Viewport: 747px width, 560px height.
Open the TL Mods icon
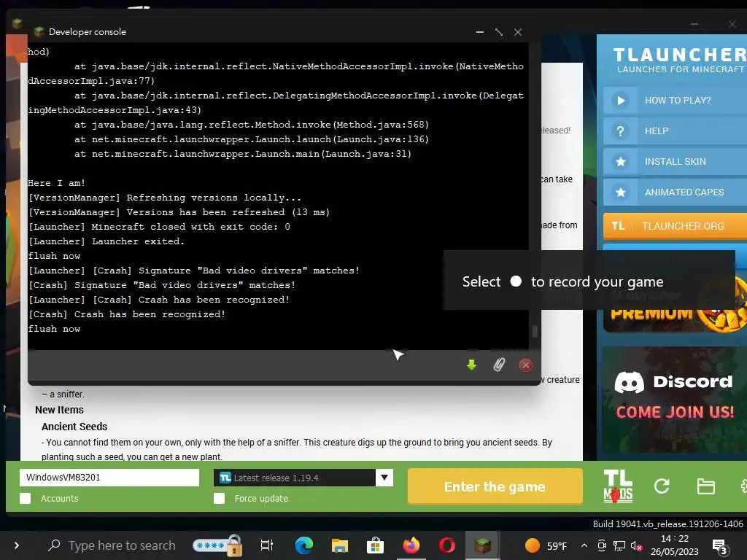(618, 486)
